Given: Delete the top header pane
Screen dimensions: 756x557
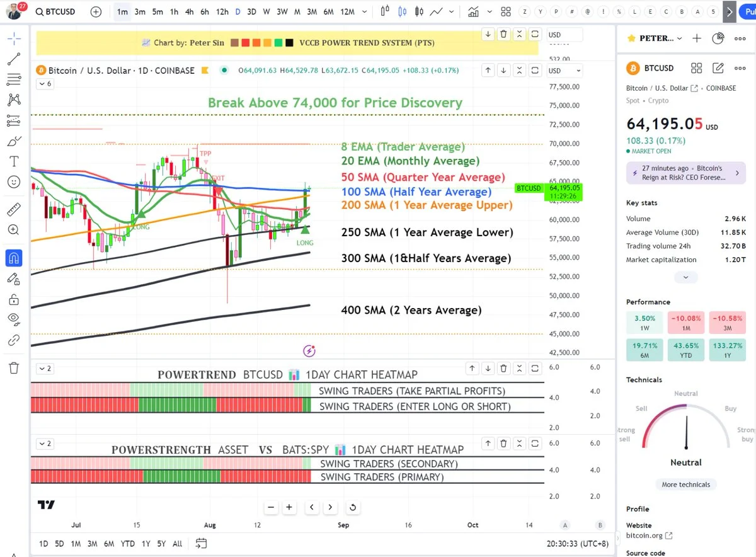Looking at the screenshot, I should [503, 35].
